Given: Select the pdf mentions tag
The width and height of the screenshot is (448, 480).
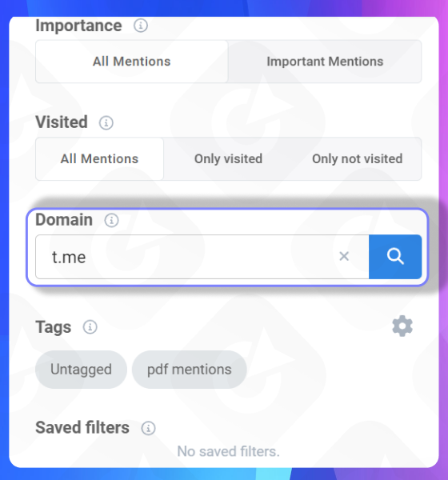Looking at the screenshot, I should pos(190,370).
